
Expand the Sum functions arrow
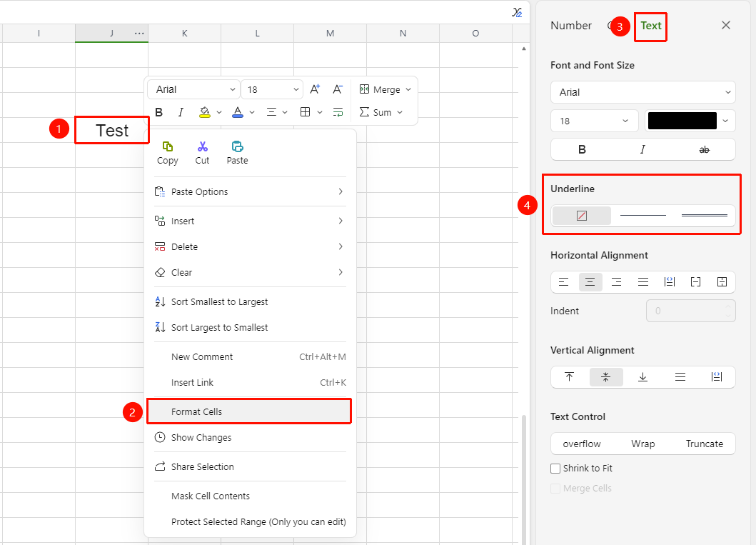(400, 112)
